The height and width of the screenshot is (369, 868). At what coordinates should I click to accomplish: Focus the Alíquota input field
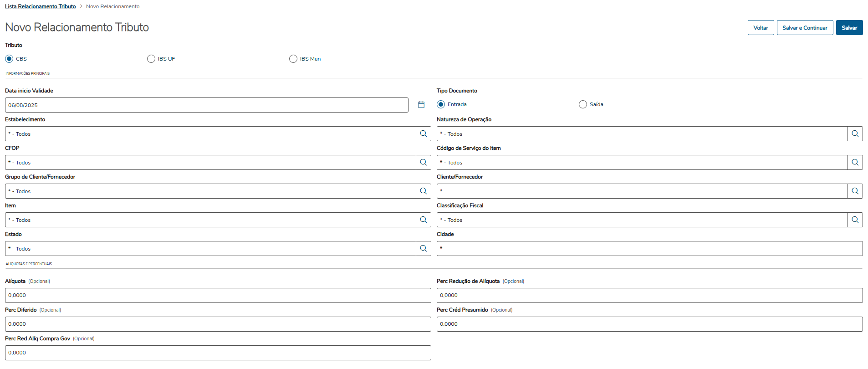coord(218,295)
